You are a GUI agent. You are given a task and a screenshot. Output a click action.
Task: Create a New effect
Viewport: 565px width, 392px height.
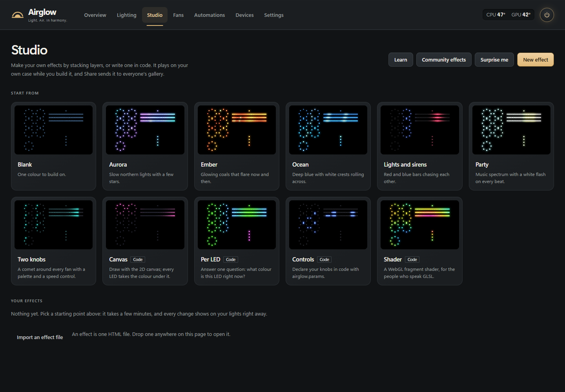pyautogui.click(x=536, y=60)
